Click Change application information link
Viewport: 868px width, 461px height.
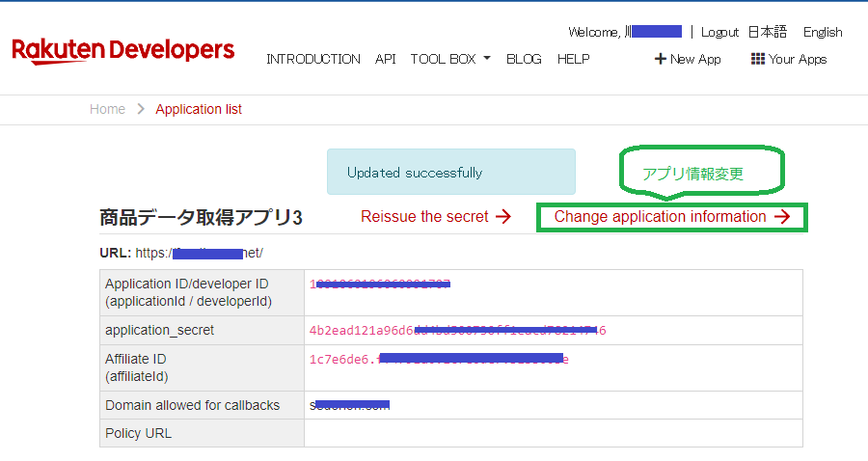point(672,216)
